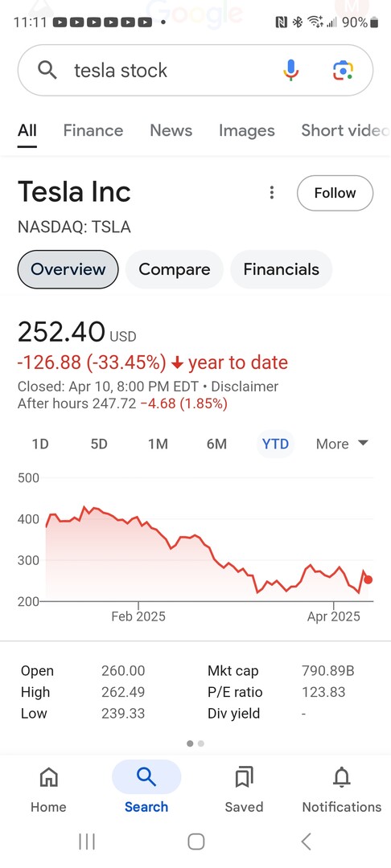Open the Disclaimer link
391x868 pixels.
click(x=245, y=387)
